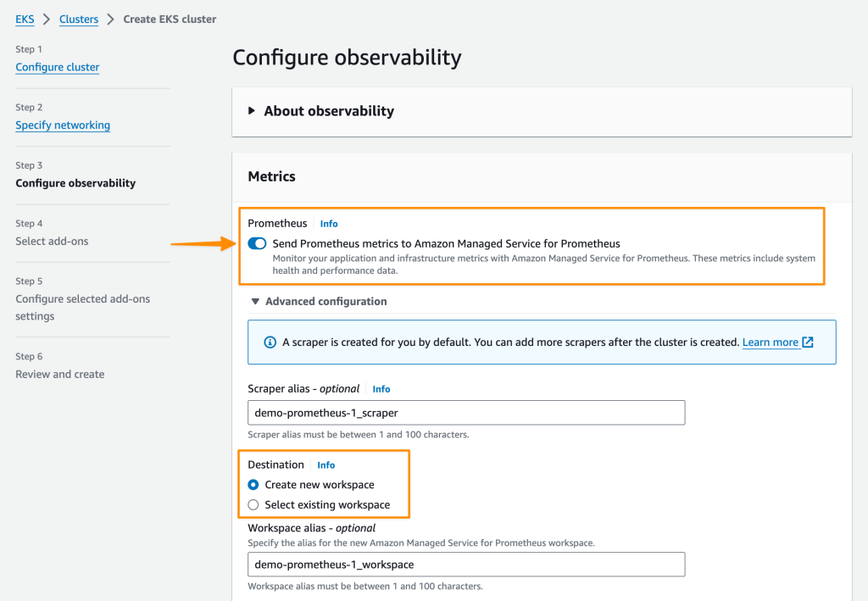Click the external link icon beside Learn more
868x601 pixels.
click(808, 342)
